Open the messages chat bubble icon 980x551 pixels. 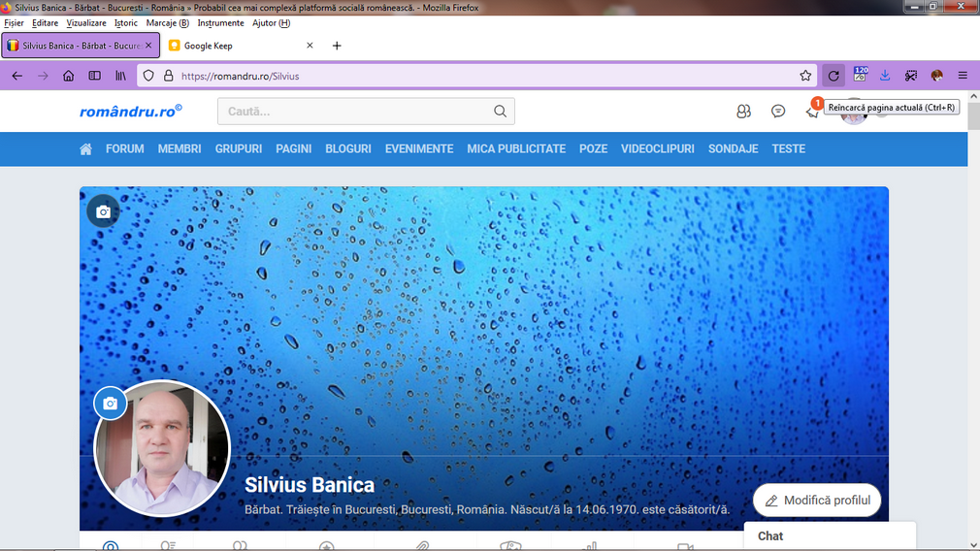point(778,112)
